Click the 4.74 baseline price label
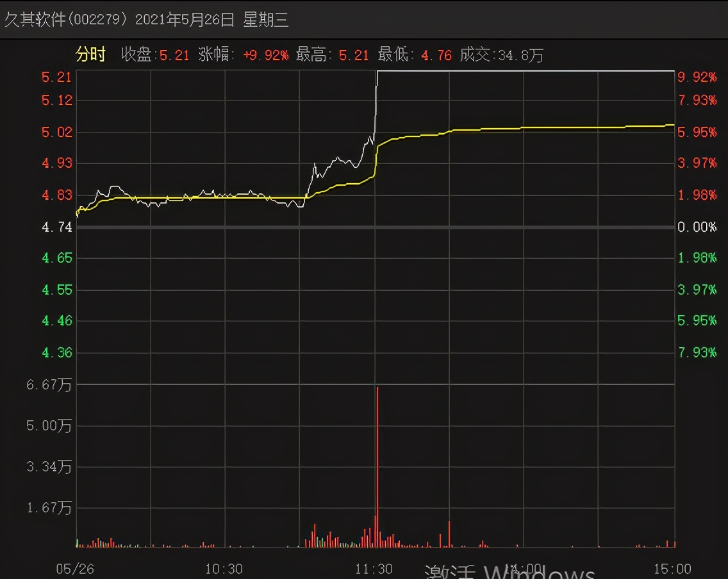 click(x=57, y=227)
